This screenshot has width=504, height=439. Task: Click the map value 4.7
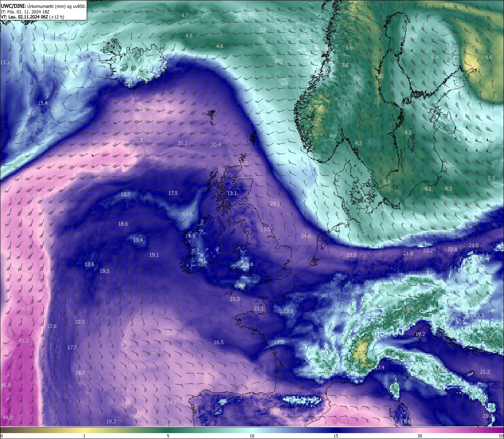(x=185, y=15)
